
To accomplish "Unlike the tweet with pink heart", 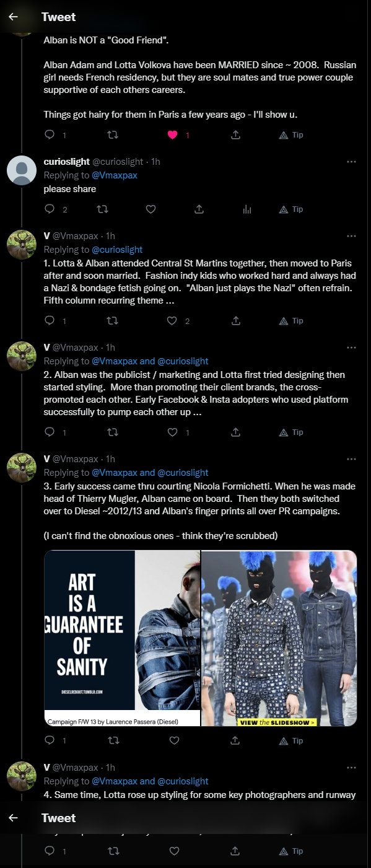I will tap(174, 134).
